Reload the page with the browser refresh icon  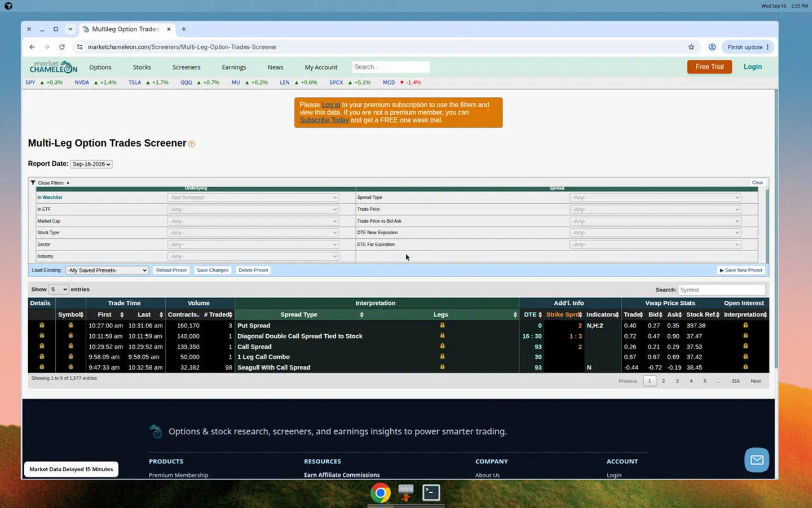pos(62,47)
